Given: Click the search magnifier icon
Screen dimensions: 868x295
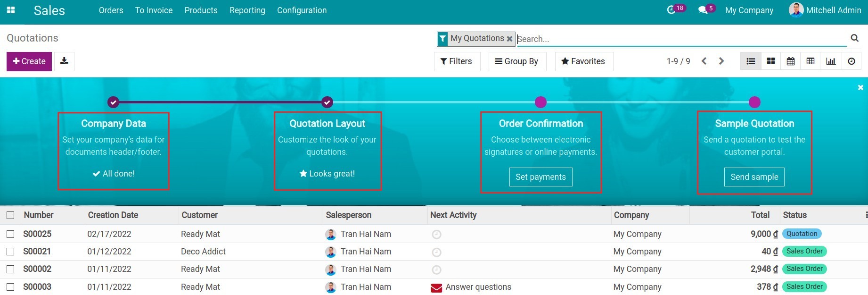Looking at the screenshot, I should tap(854, 38).
